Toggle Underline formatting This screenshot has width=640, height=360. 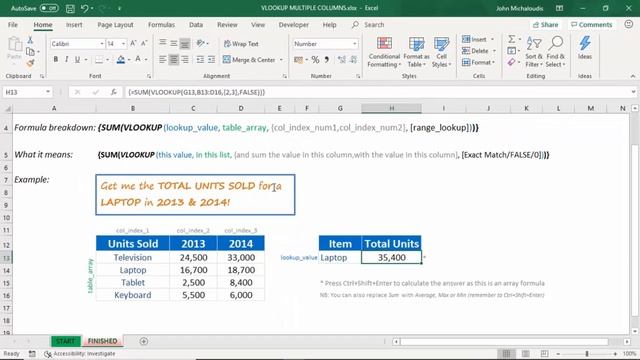[77, 60]
